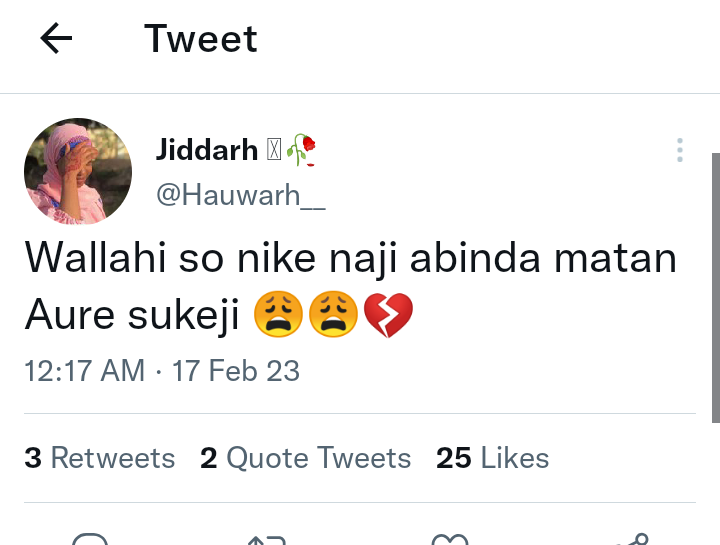
Task: Click the reply icon below the tweet
Action: (x=90, y=538)
